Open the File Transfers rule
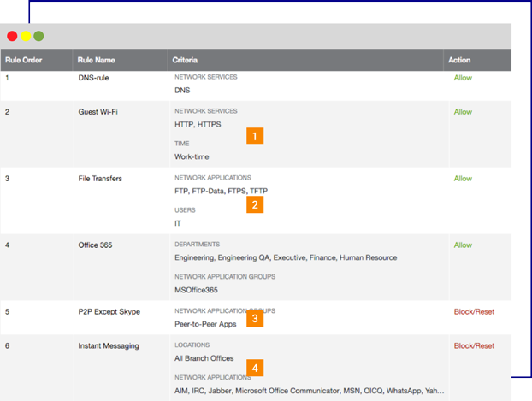Viewport: 532px width, 401px height. click(100, 179)
